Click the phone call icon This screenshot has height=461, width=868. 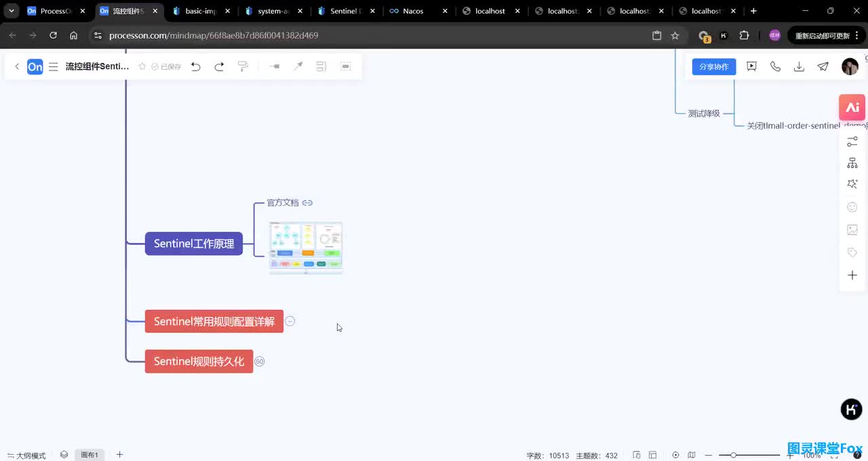point(775,66)
